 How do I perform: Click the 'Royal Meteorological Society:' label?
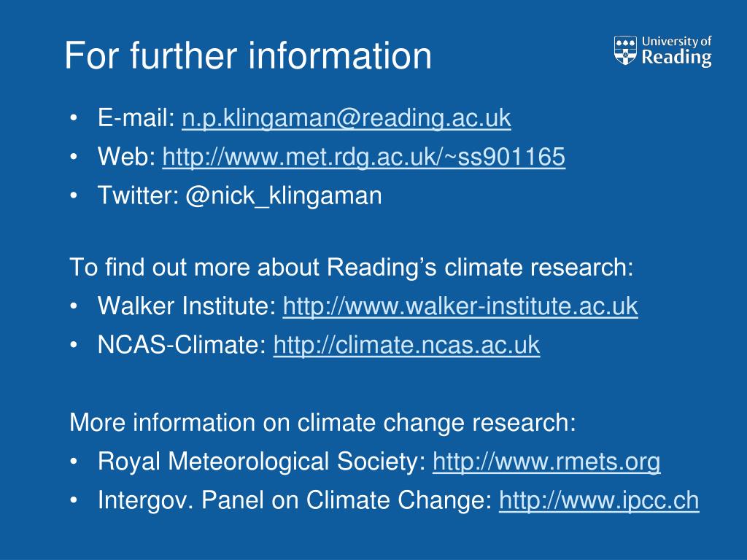pyautogui.click(x=262, y=462)
